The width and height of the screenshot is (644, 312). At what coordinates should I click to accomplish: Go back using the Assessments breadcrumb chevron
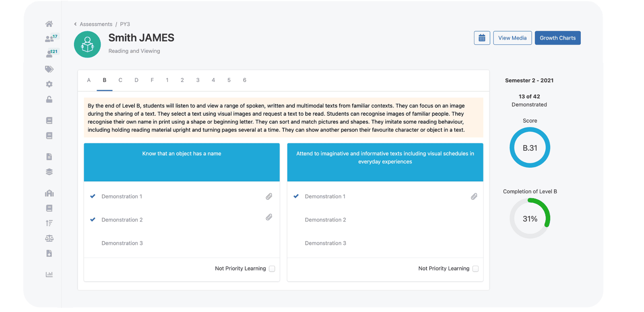[75, 24]
